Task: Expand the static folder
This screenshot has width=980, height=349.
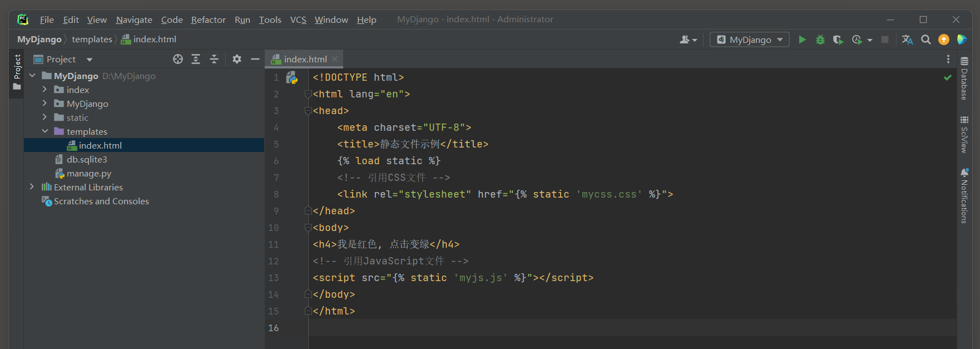Action: (x=44, y=117)
